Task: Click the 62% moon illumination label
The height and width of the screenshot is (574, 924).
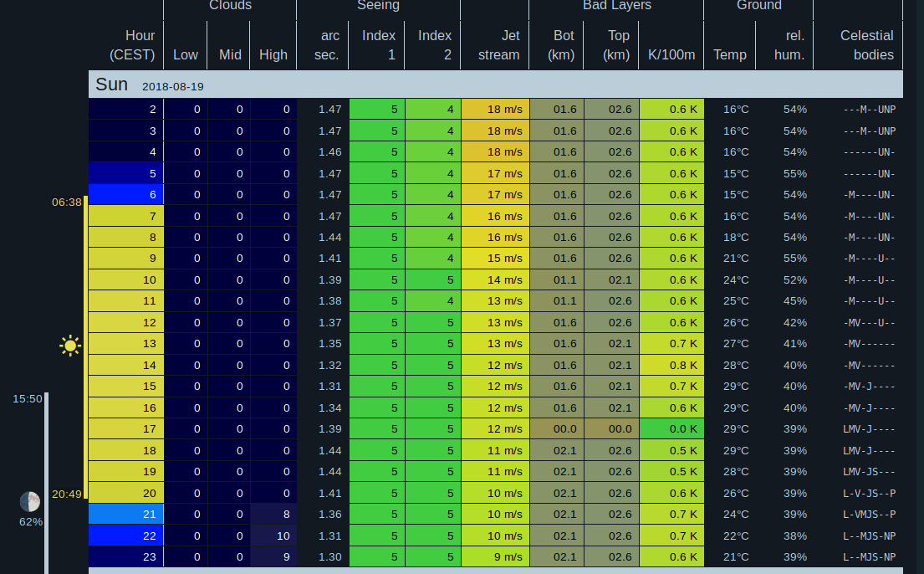Action: [31, 521]
